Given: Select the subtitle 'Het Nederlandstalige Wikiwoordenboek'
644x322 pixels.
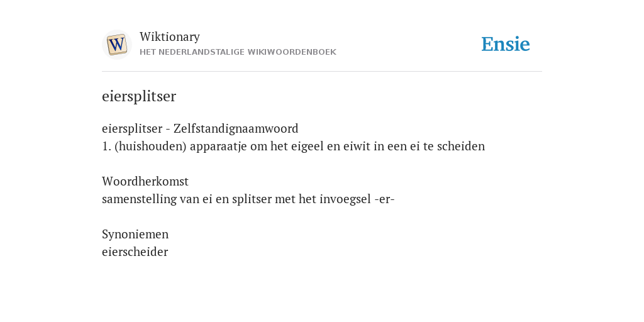Looking at the screenshot, I should point(238,52).
